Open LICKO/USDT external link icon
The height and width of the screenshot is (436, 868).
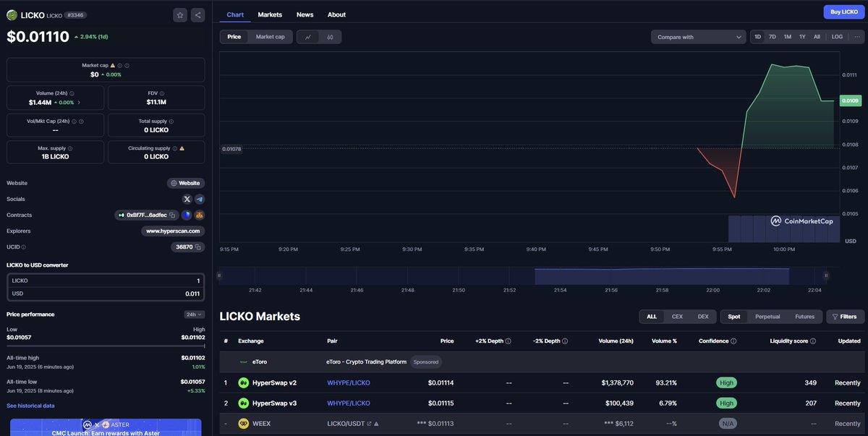point(369,424)
